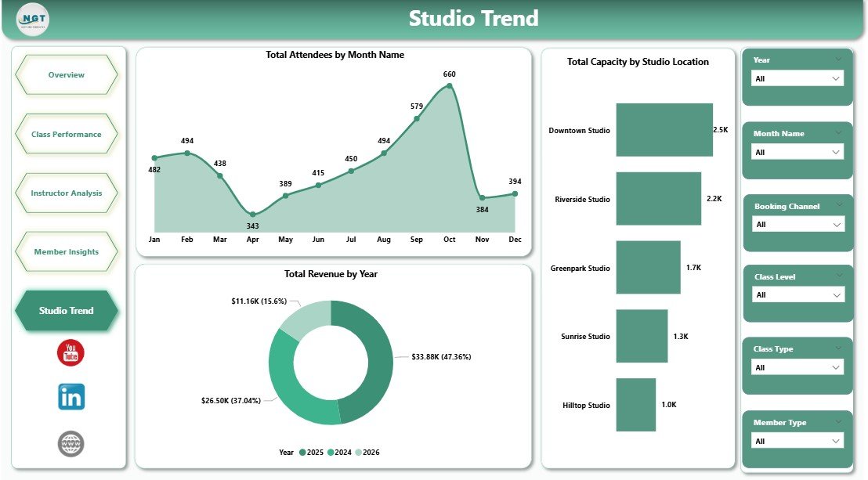Screen dimensions: 868x480
Task: Go to the Member Insights page
Action: tap(67, 251)
